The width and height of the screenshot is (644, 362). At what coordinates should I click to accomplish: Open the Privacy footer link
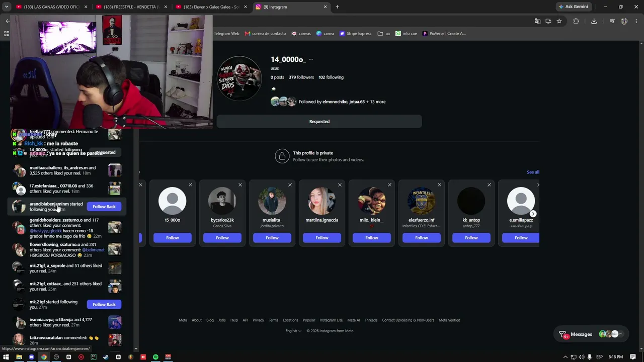coord(258,320)
